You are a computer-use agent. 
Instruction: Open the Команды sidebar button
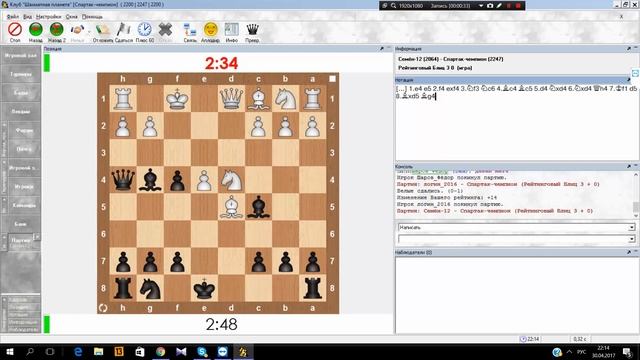(x=24, y=205)
